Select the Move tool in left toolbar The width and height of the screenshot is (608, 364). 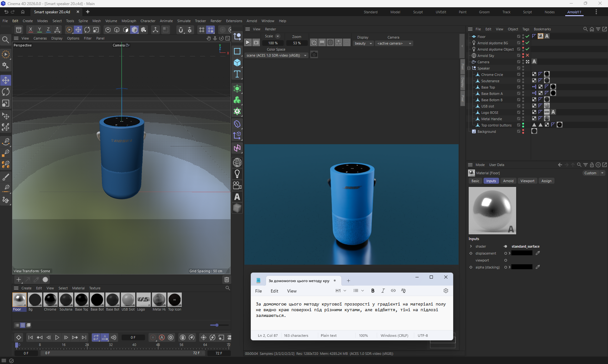coord(6,80)
